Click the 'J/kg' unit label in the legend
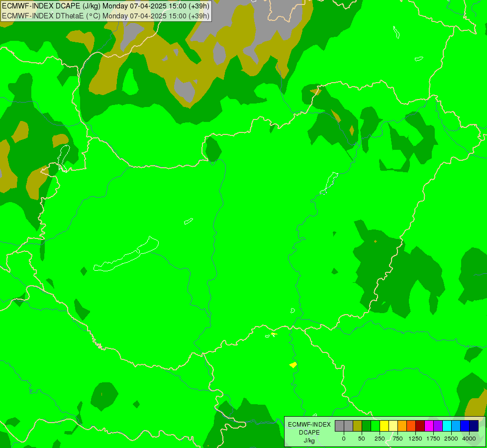Image resolution: width=487 pixels, height=448 pixels. (x=309, y=441)
